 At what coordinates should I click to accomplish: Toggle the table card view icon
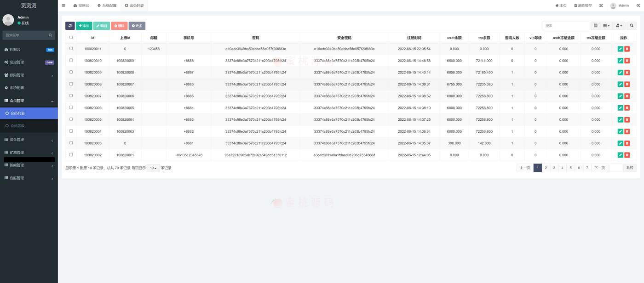pyautogui.click(x=596, y=26)
